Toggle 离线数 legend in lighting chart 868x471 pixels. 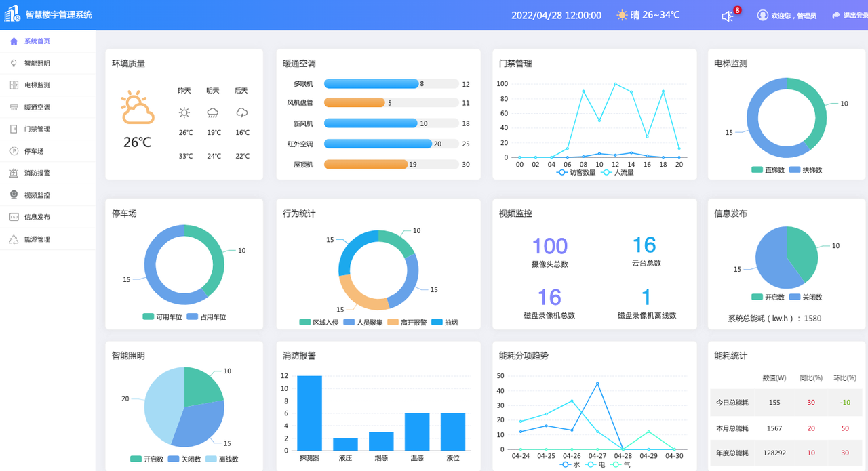click(222, 459)
